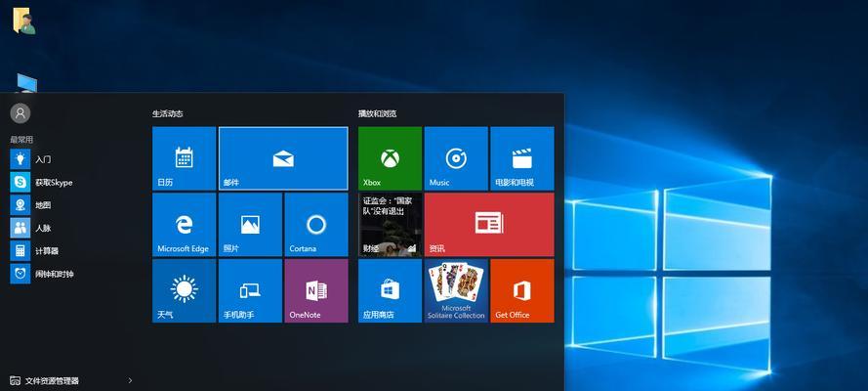Click the 生活动态 group heading

click(167, 113)
